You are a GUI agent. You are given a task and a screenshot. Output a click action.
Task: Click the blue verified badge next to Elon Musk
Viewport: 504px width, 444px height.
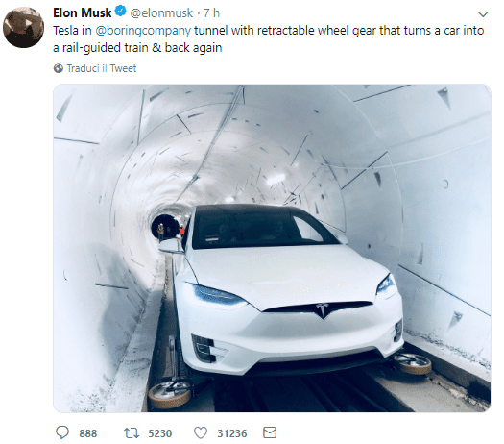121,12
